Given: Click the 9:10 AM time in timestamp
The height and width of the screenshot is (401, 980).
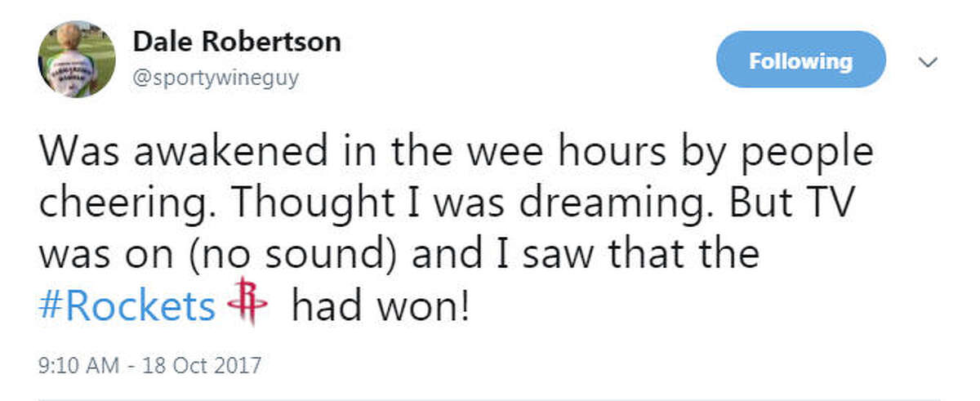Looking at the screenshot, I should click(x=75, y=363).
